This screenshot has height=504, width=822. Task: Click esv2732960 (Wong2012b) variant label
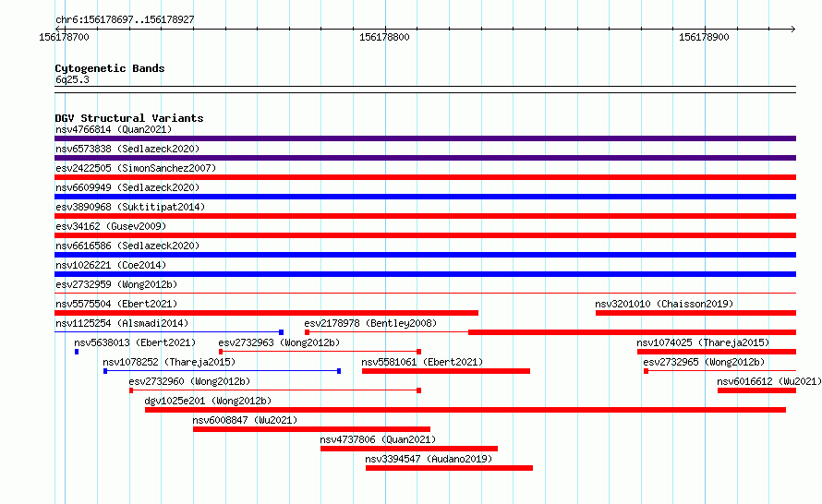coord(189,381)
